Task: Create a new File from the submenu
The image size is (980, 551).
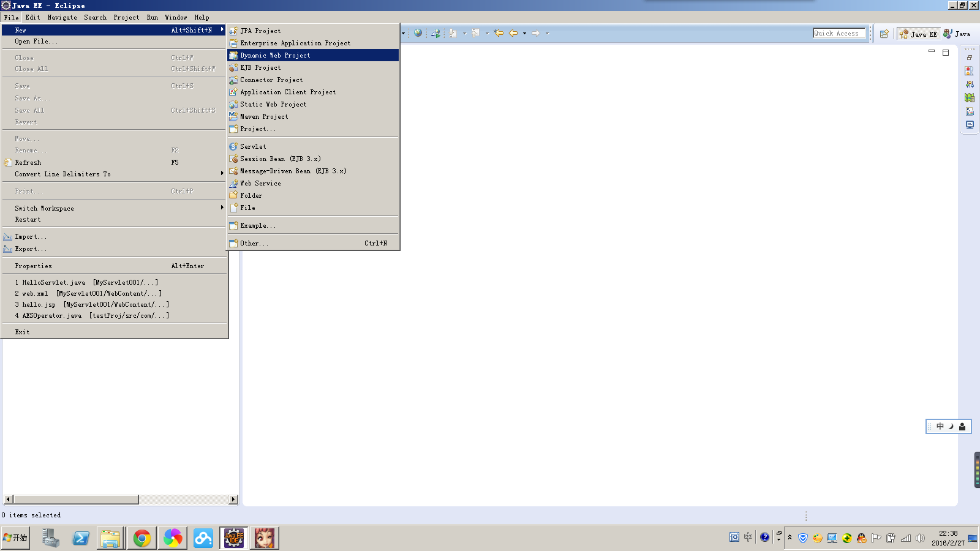Action: (313, 208)
